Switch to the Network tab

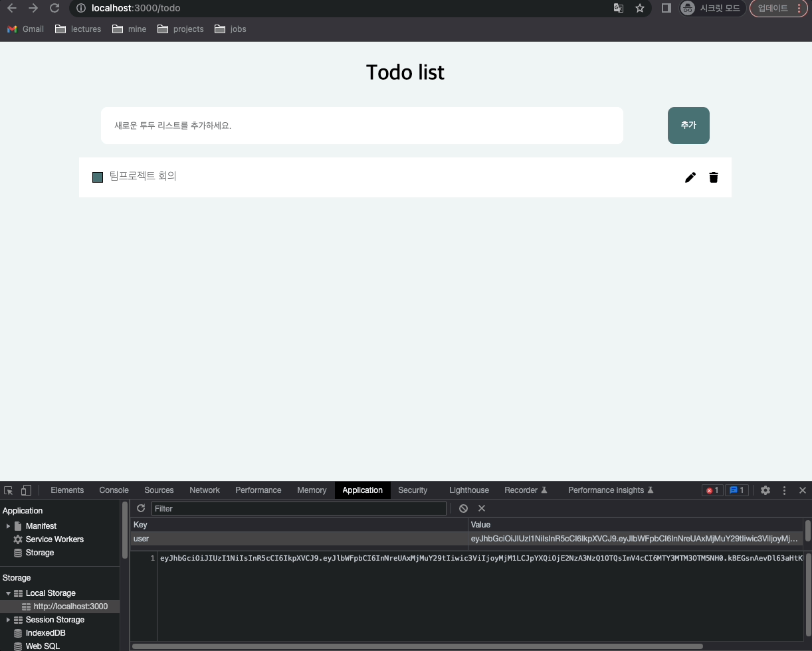click(x=204, y=490)
